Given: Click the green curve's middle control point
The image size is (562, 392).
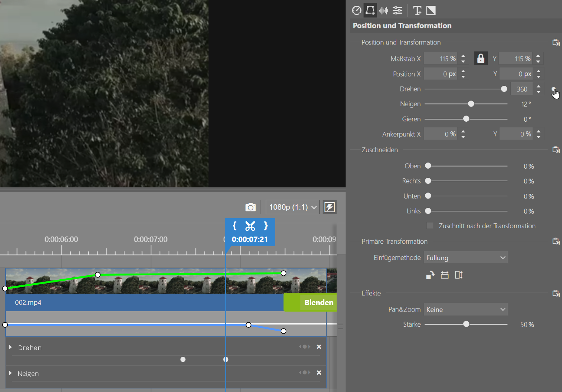Looking at the screenshot, I should (98, 275).
